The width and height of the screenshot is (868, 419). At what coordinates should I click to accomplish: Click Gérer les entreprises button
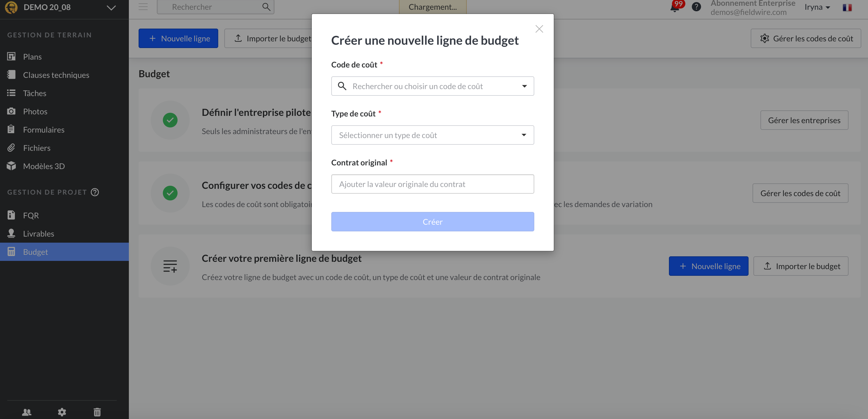pyautogui.click(x=804, y=120)
